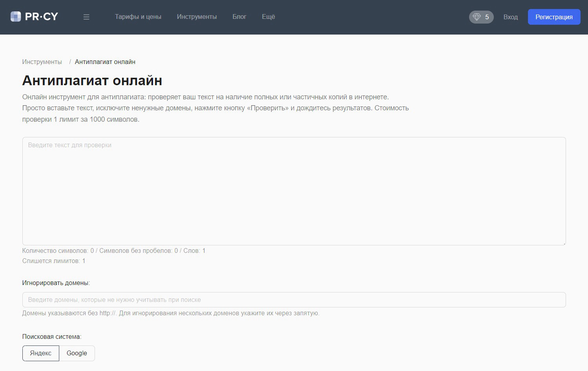Follow the Инструменты breadcrumb link
The height and width of the screenshot is (371, 588).
tap(42, 62)
